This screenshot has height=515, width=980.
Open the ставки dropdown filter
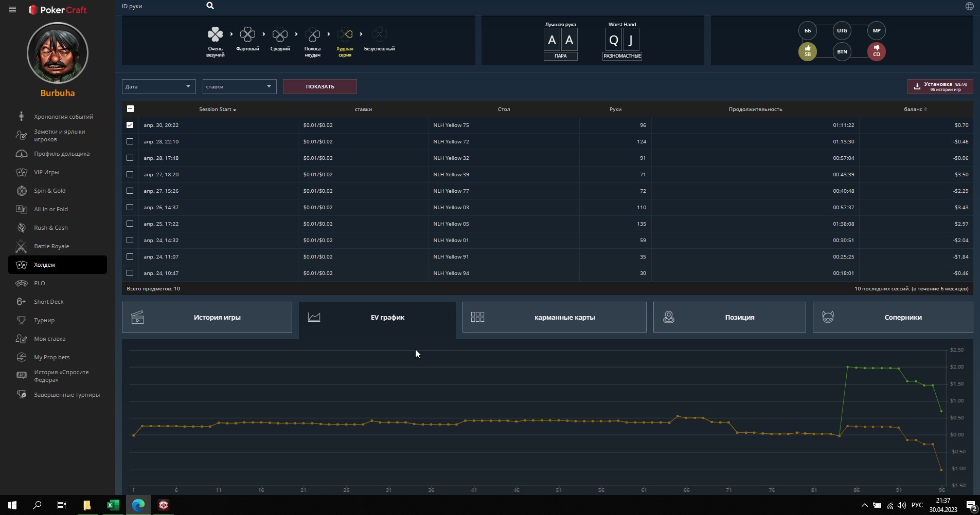click(x=239, y=86)
